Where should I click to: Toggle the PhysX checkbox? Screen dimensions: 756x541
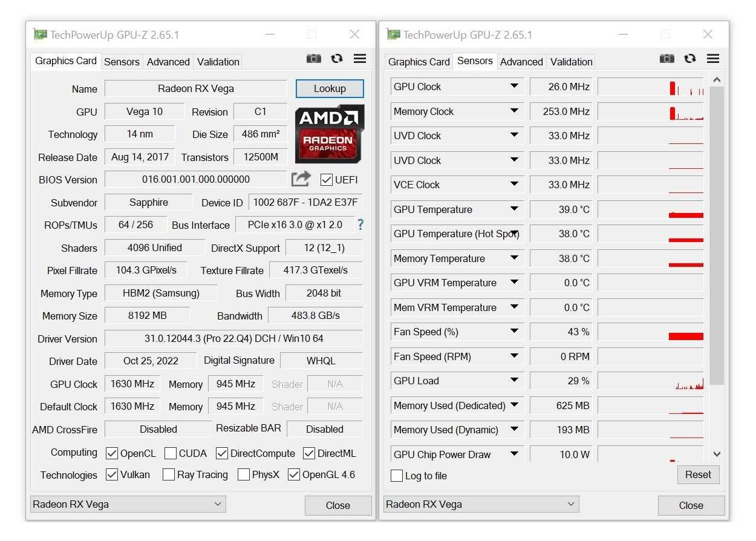click(x=244, y=474)
